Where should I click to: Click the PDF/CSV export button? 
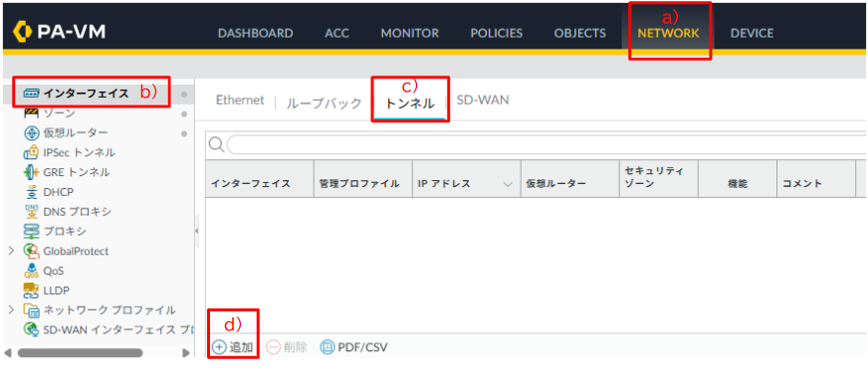354,347
